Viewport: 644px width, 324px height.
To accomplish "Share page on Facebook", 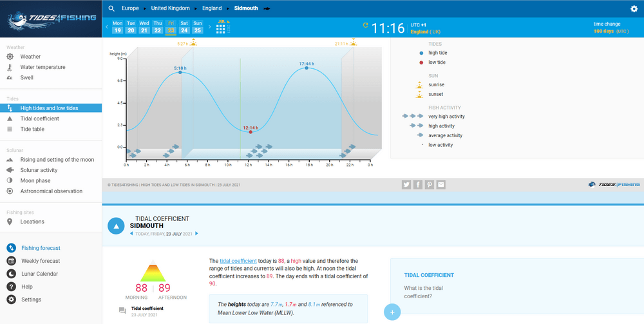I will [418, 185].
